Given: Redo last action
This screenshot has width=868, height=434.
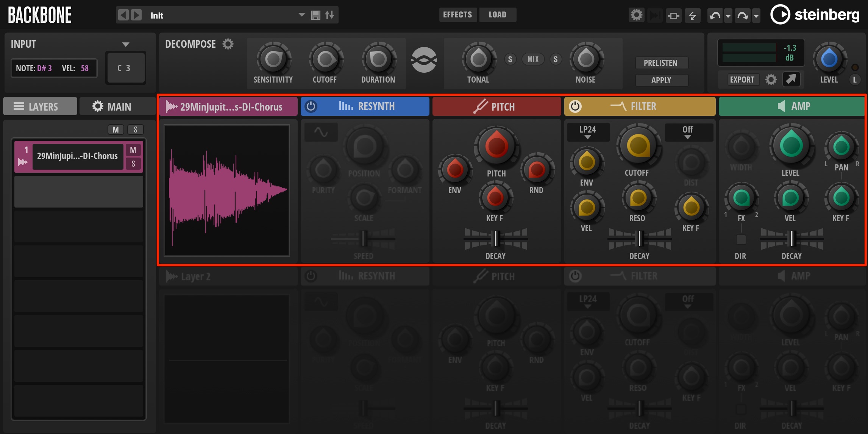Looking at the screenshot, I should coord(743,16).
